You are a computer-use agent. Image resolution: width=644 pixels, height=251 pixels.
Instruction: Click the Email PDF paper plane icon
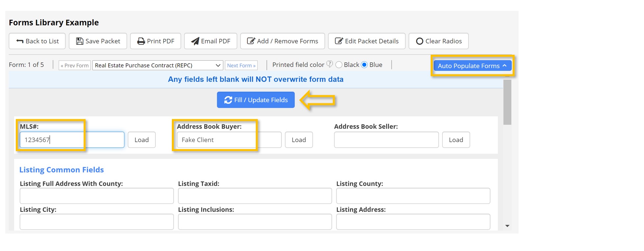pyautogui.click(x=195, y=41)
